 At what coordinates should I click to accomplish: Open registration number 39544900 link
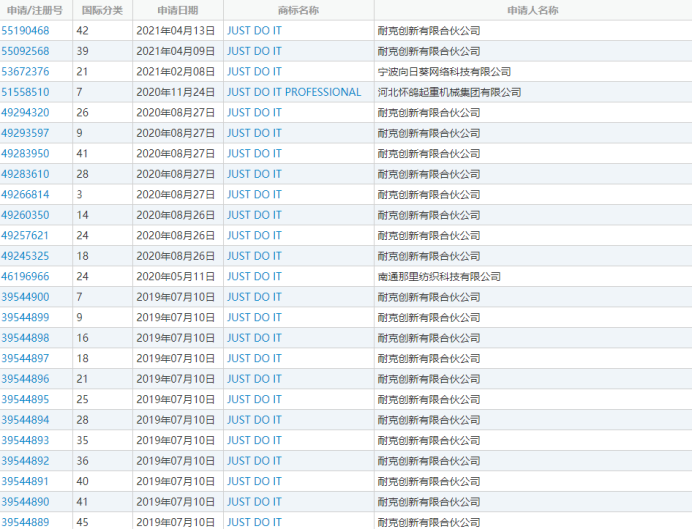[25, 297]
